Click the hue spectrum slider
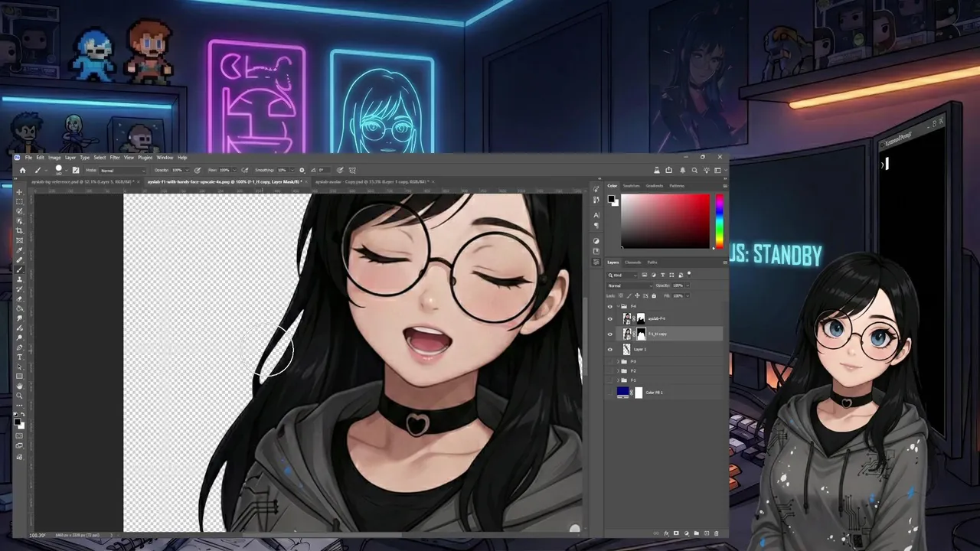This screenshot has width=980, height=551. click(x=720, y=221)
